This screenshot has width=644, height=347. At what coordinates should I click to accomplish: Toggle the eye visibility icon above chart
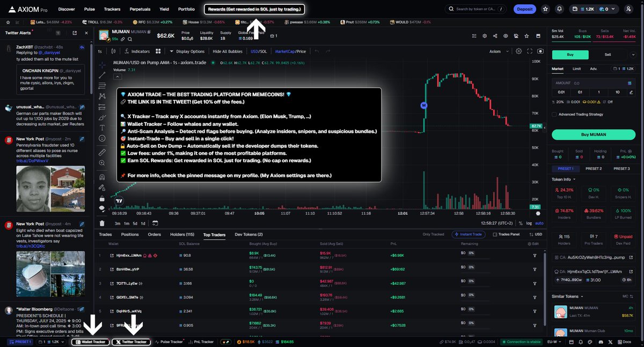pos(505,35)
